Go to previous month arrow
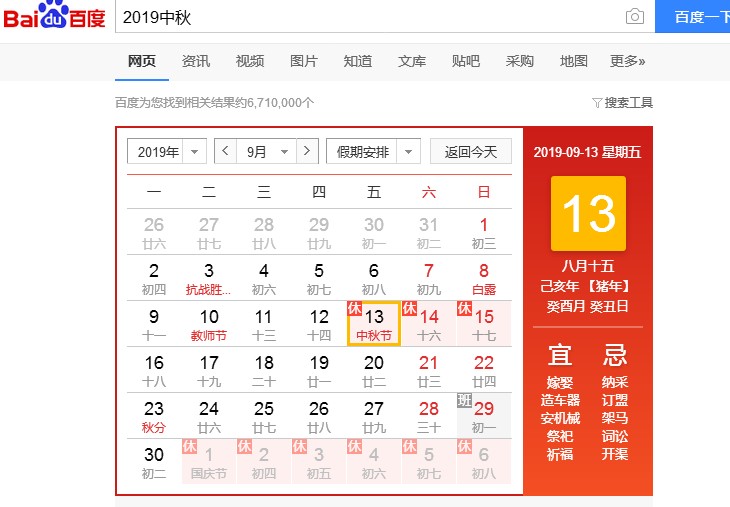The width and height of the screenshot is (730, 507). [226, 152]
